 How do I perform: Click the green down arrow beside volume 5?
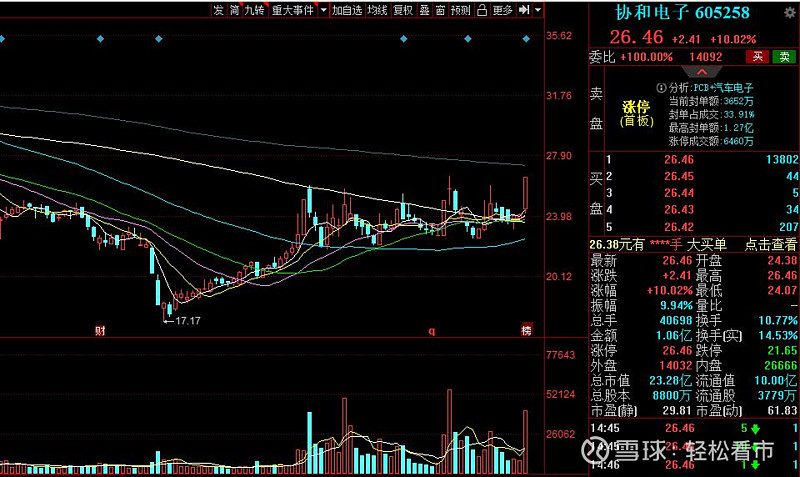(756, 429)
